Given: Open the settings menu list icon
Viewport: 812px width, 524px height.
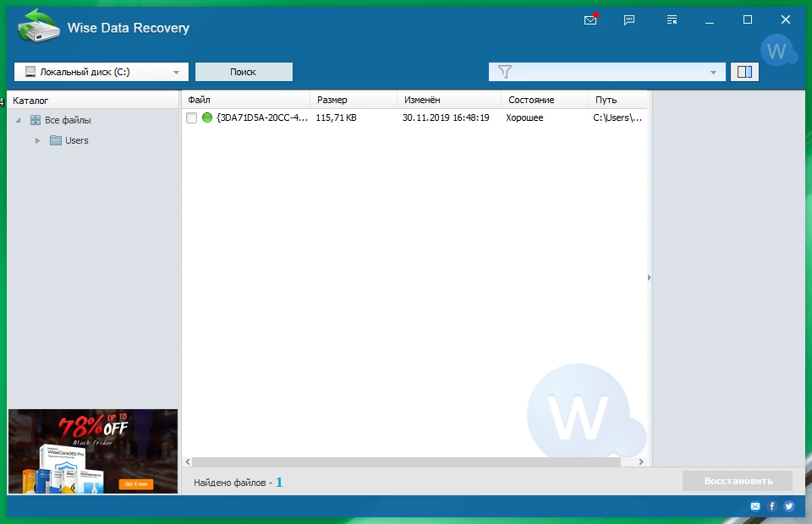Looking at the screenshot, I should (672, 19).
